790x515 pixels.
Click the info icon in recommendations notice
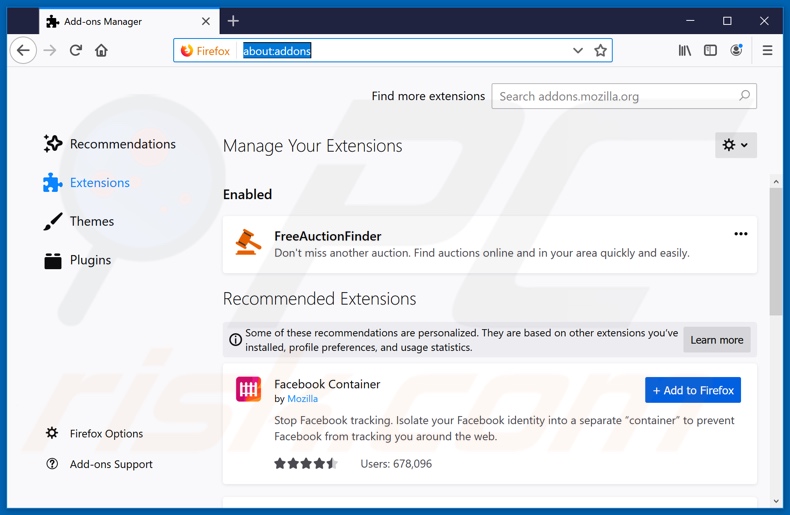[235, 340]
